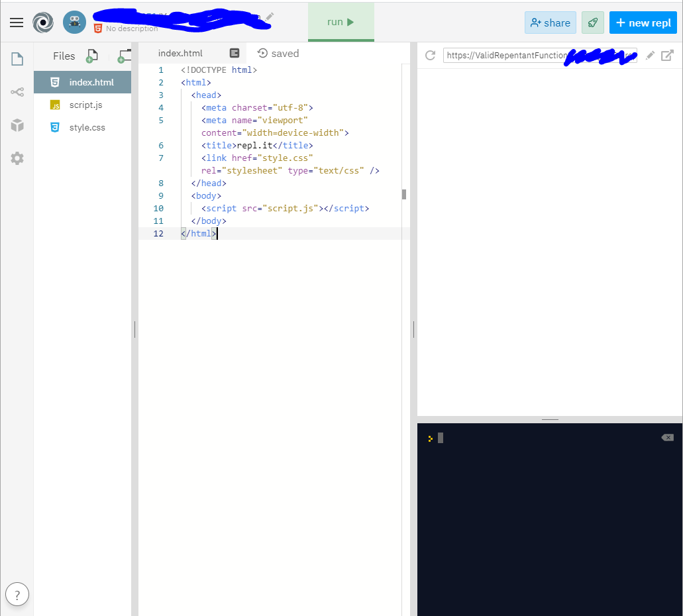Open the user avatar profile
Viewport: 683px width, 616px height.
tap(74, 23)
